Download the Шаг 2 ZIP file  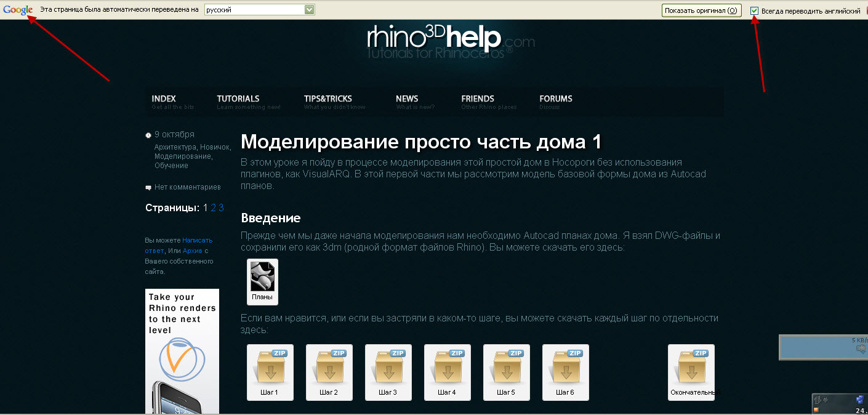[329, 372]
